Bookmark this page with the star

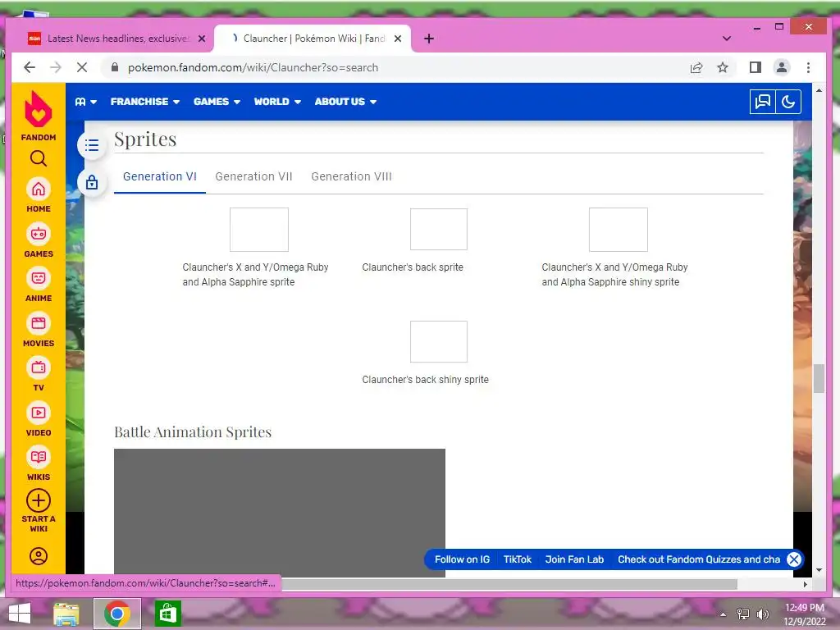coord(723,67)
